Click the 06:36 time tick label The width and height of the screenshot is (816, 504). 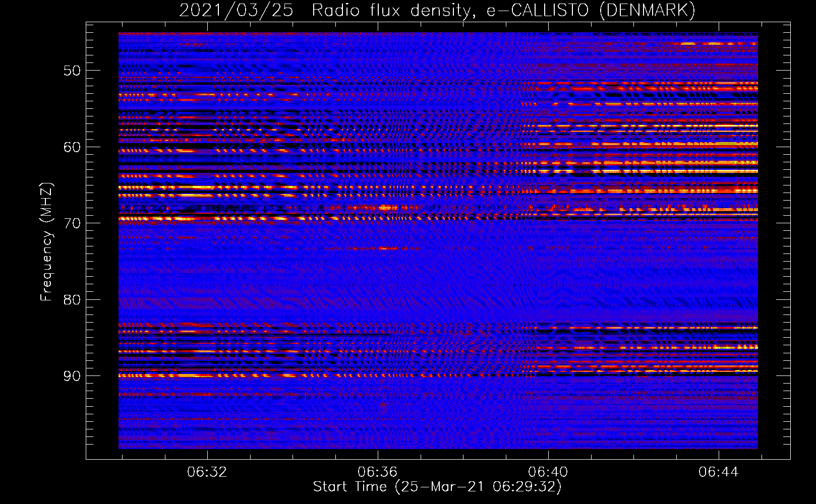pyautogui.click(x=377, y=472)
